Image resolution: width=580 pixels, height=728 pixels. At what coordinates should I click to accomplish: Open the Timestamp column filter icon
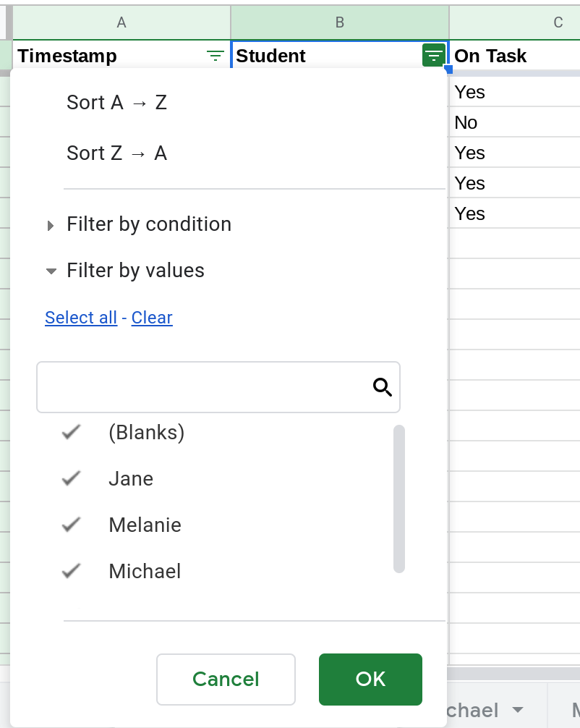[x=215, y=55]
